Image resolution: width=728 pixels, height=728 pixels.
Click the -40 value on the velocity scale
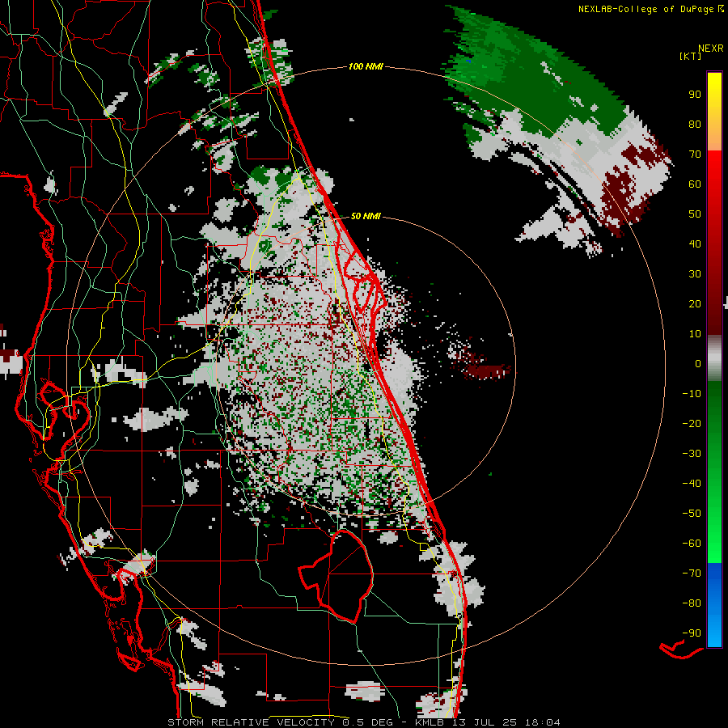692,484
